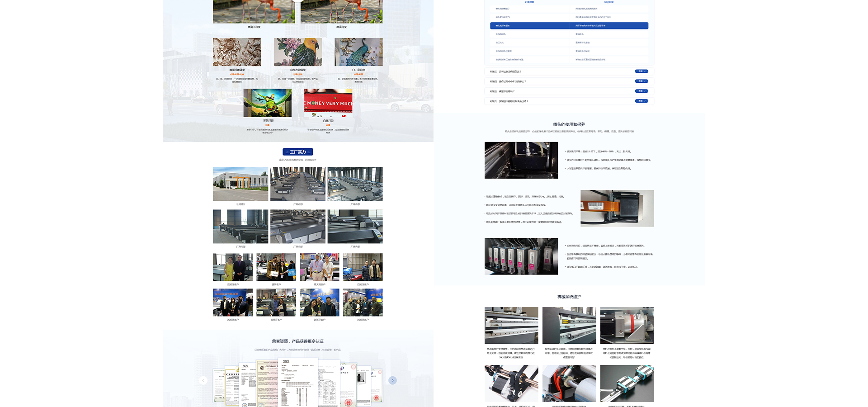Open the company building exterior photo
The image size is (868, 407).
click(x=241, y=184)
